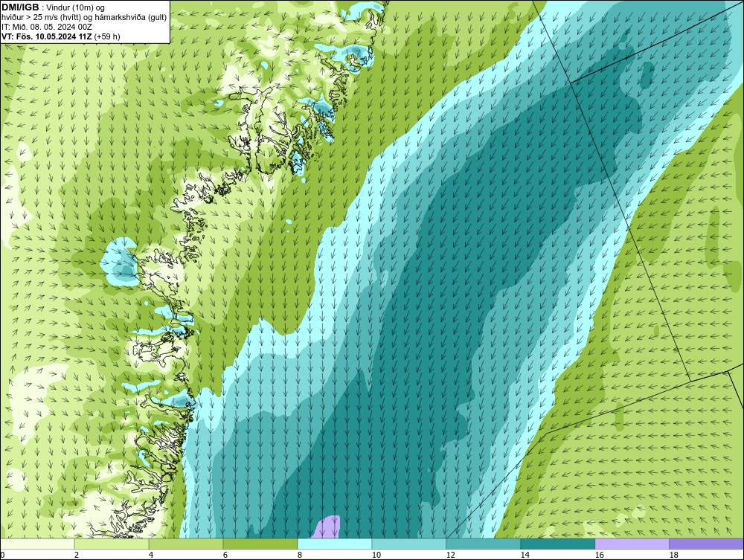Click the 'VT: Fös. 10.05.2024 11Z' line
The width and height of the screenshot is (744, 560).
[x=46, y=36]
